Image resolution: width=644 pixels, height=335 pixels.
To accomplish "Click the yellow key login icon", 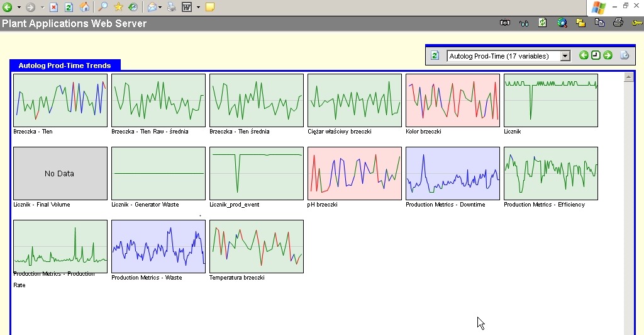I will click(637, 23).
